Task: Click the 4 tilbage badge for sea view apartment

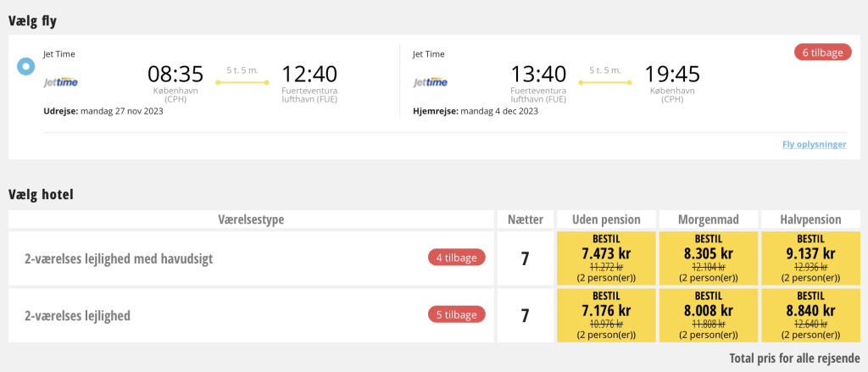Action: tap(457, 258)
